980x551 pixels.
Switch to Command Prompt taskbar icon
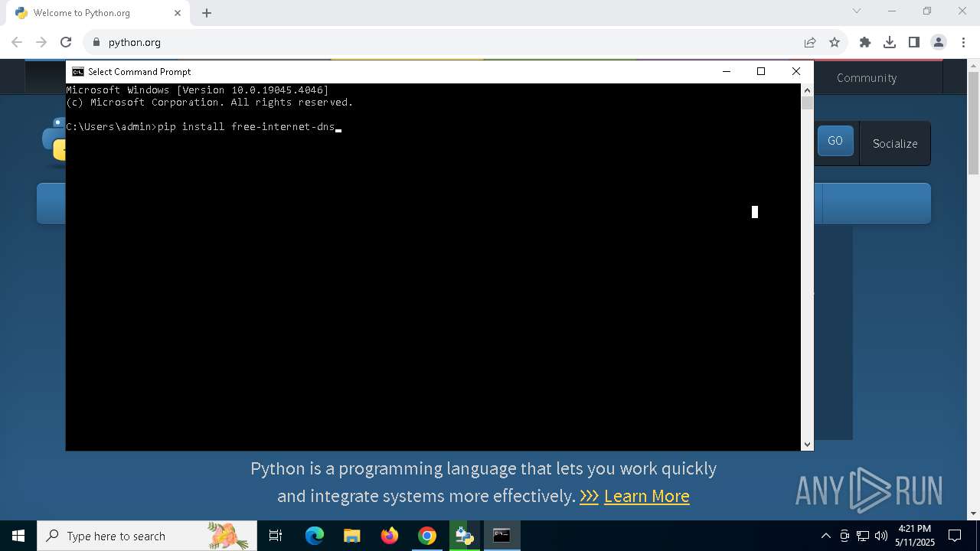(x=502, y=536)
